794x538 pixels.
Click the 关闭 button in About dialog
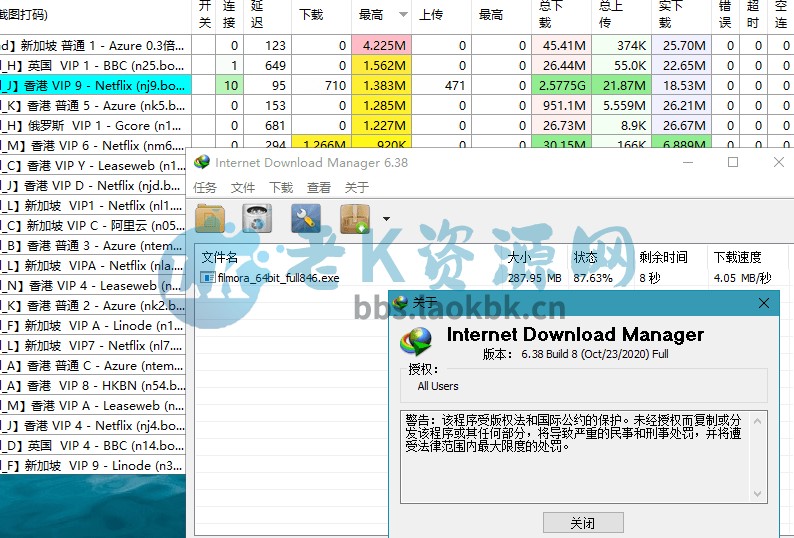583,522
